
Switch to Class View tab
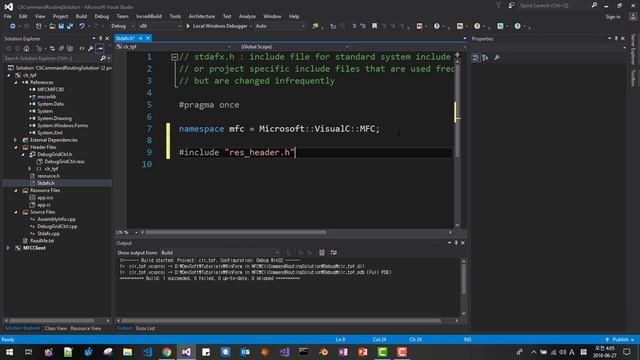click(x=56, y=328)
